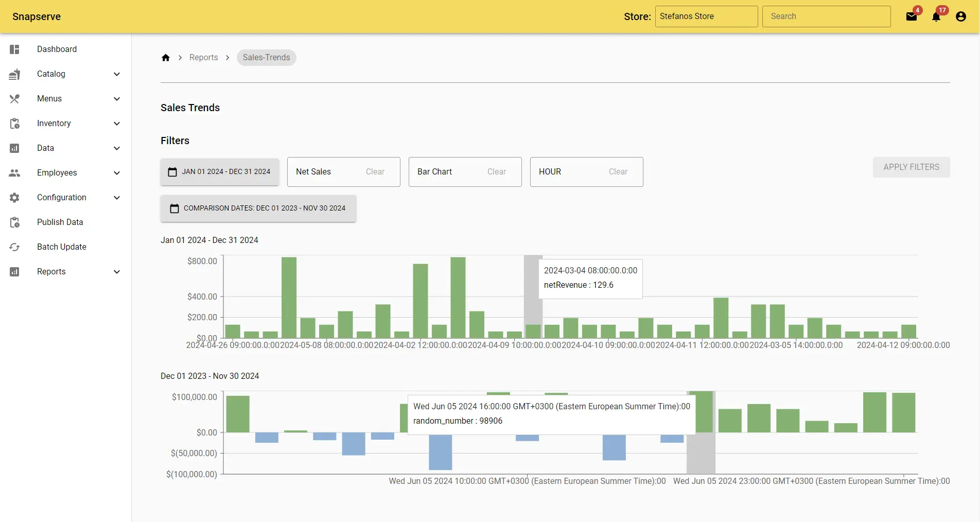Image resolution: width=980 pixels, height=522 pixels.
Task: Click the Sales-Trends breadcrumb chip
Action: click(267, 58)
